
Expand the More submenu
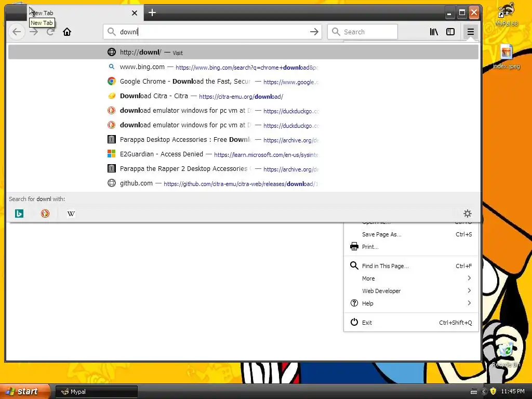[411, 278]
